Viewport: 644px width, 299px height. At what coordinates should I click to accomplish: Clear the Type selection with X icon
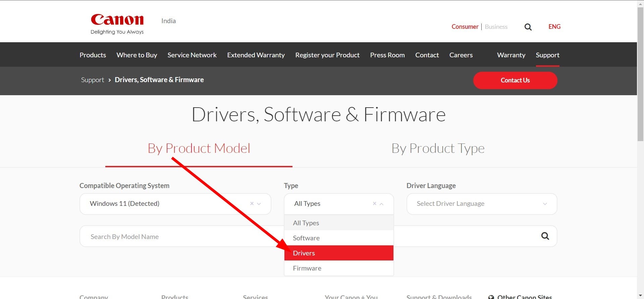click(374, 203)
